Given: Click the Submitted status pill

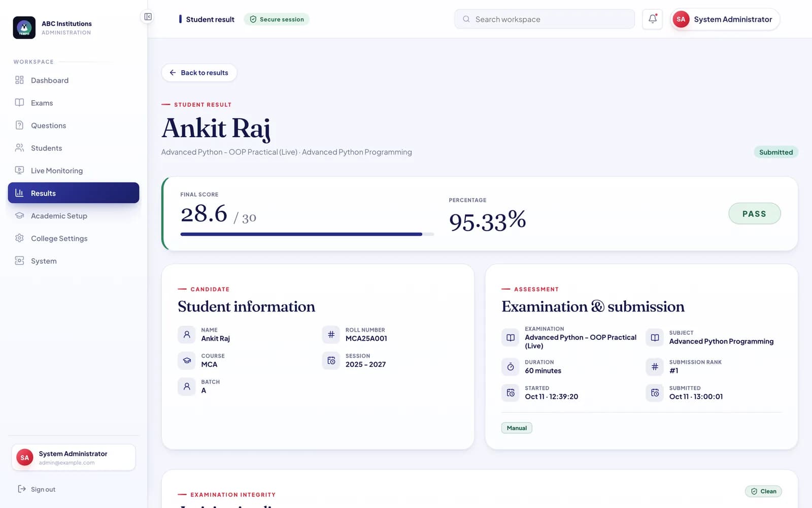Looking at the screenshot, I should coord(775,152).
